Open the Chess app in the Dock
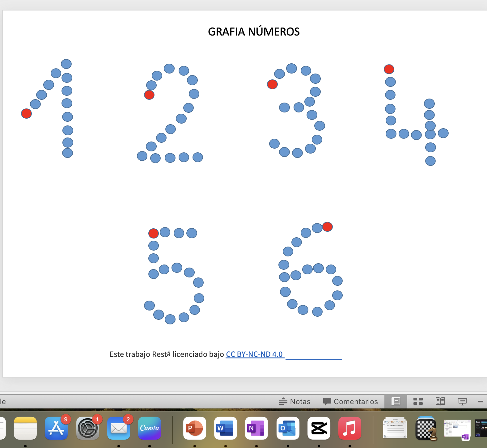The width and height of the screenshot is (487, 448). point(426,428)
